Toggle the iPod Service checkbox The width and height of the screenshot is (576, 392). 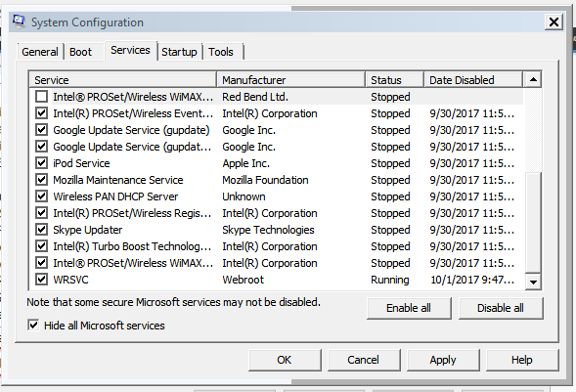pos(41,163)
